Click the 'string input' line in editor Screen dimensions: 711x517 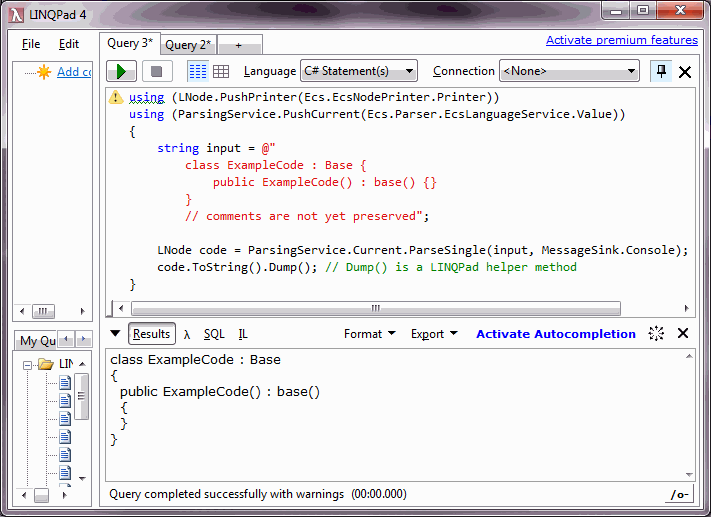pos(216,148)
